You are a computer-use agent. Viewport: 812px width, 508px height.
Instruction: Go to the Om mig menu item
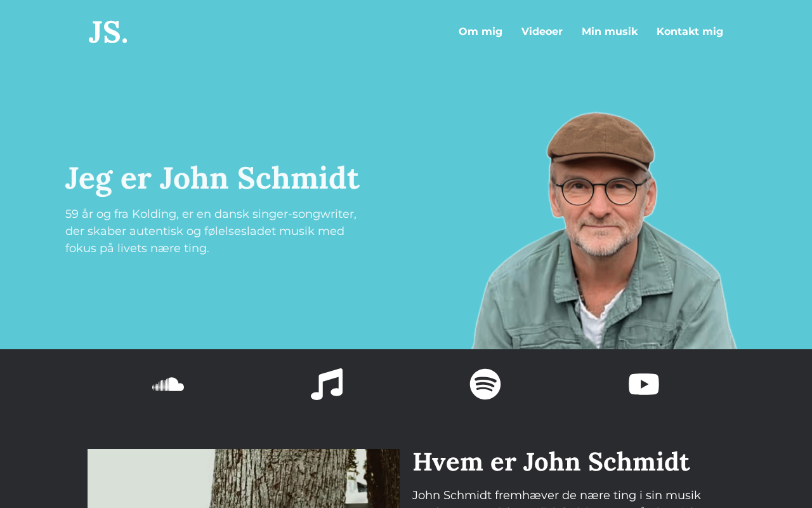click(x=480, y=31)
